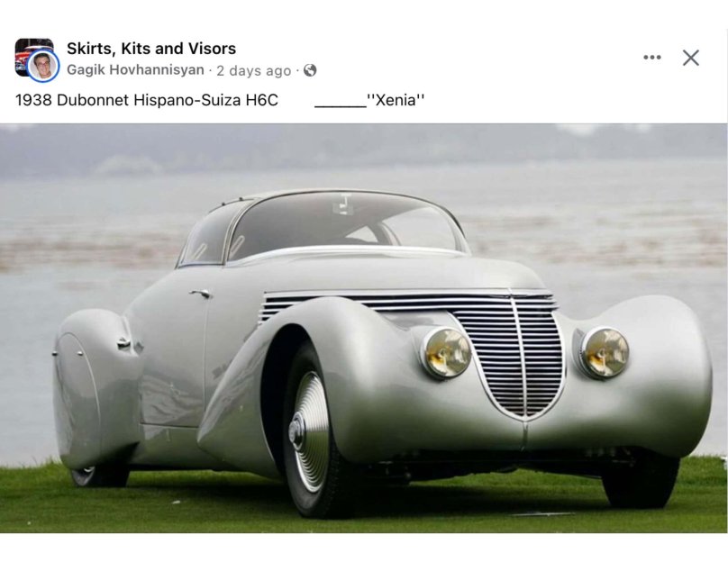Click the '1938 Dubonnet Hispano-Suiza H6C' caption text
Screen dimensions: 728x562
click(147, 100)
